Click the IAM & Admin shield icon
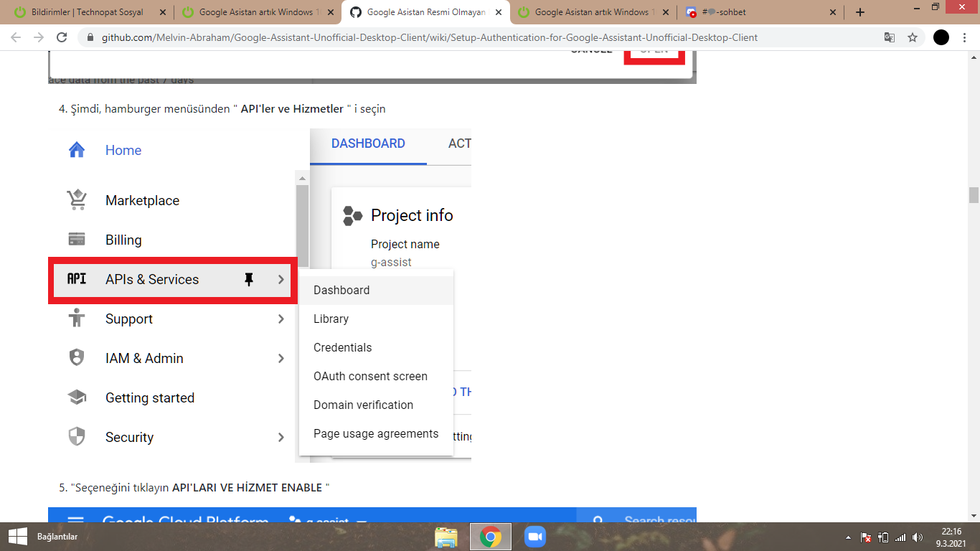This screenshot has height=551, width=980. pos(77,358)
